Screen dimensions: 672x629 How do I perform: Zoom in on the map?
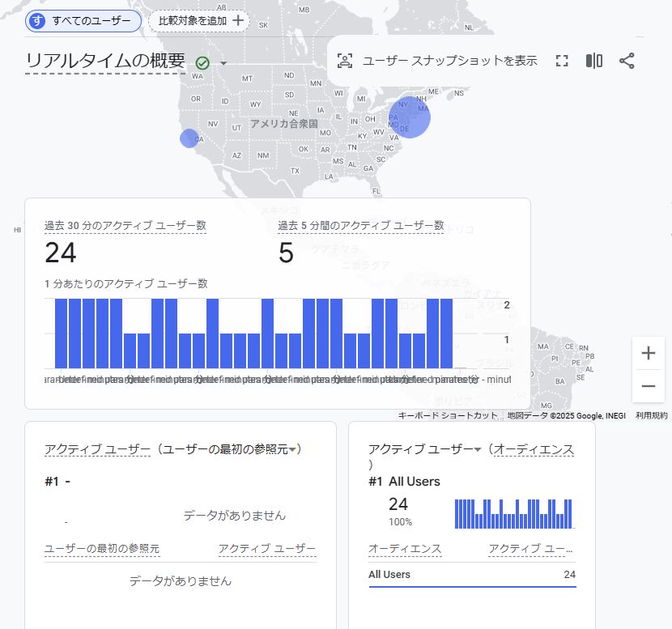(x=648, y=353)
